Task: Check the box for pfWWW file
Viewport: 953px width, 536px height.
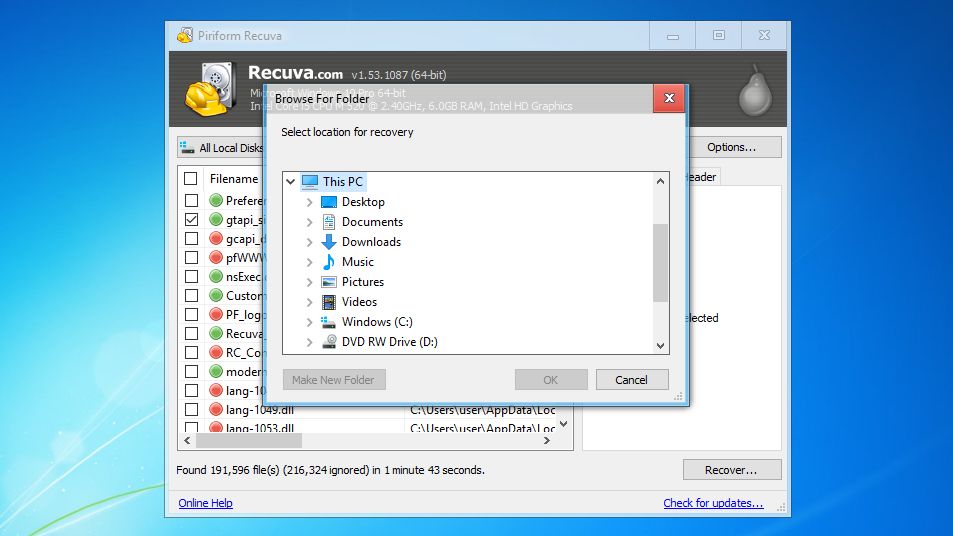Action: (191, 257)
